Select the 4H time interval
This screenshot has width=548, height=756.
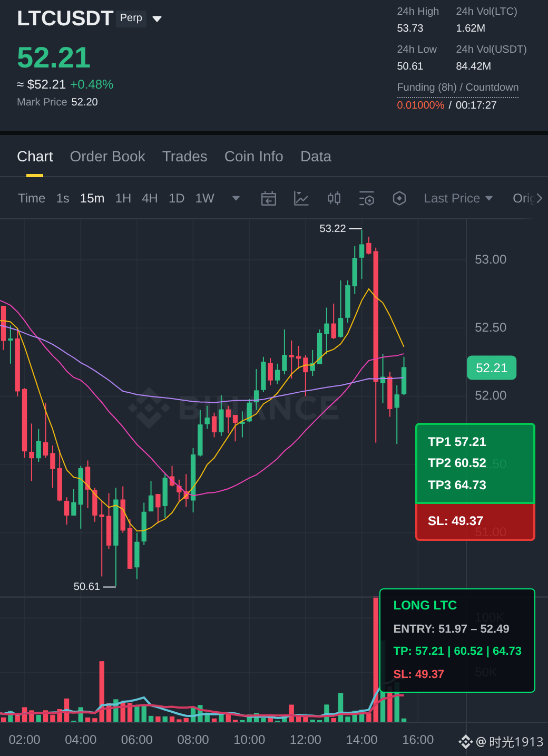(x=150, y=198)
